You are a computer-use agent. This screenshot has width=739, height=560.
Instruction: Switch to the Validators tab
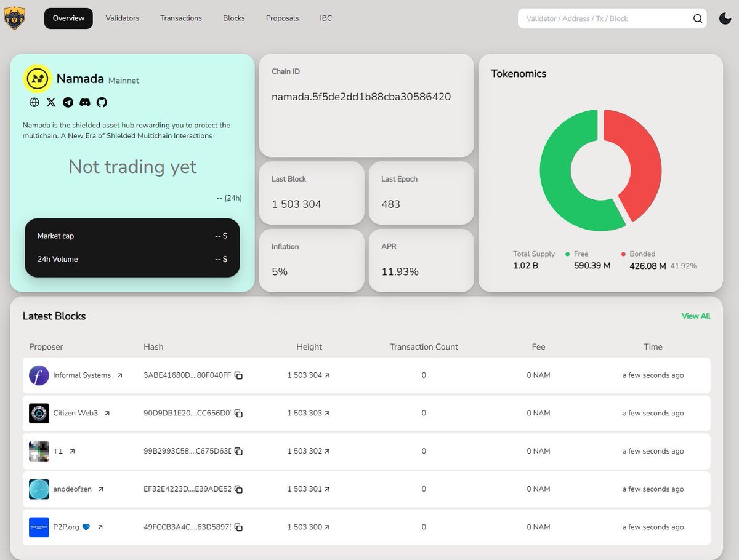(123, 18)
